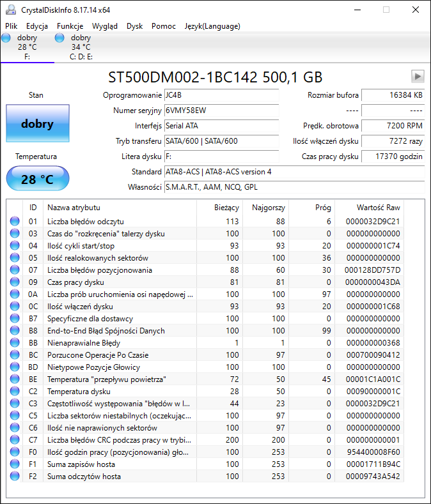This screenshot has width=431, height=504.
Task: Click the CrystalDiskInfo title bar app icon
Action: pos(11,10)
